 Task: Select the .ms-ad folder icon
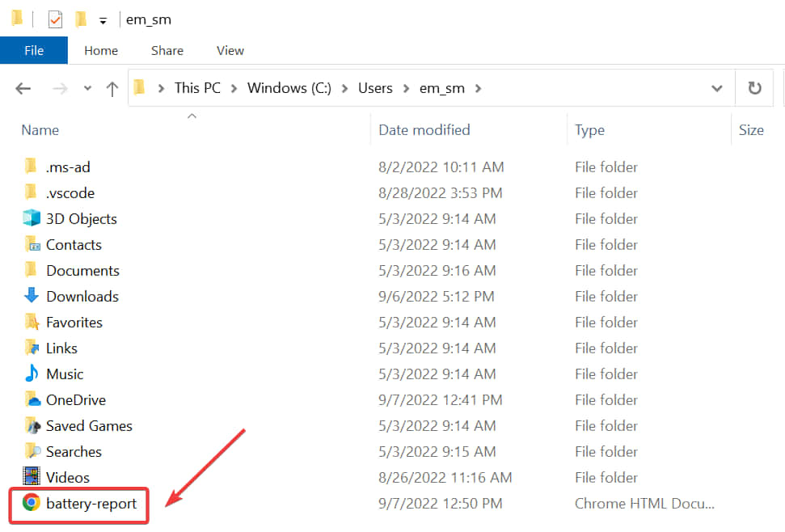31,166
